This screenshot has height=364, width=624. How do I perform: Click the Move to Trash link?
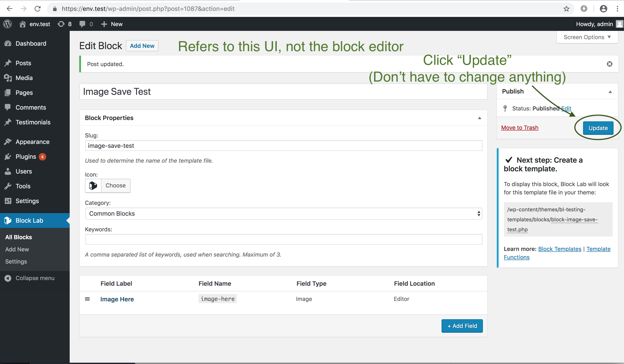coord(519,128)
